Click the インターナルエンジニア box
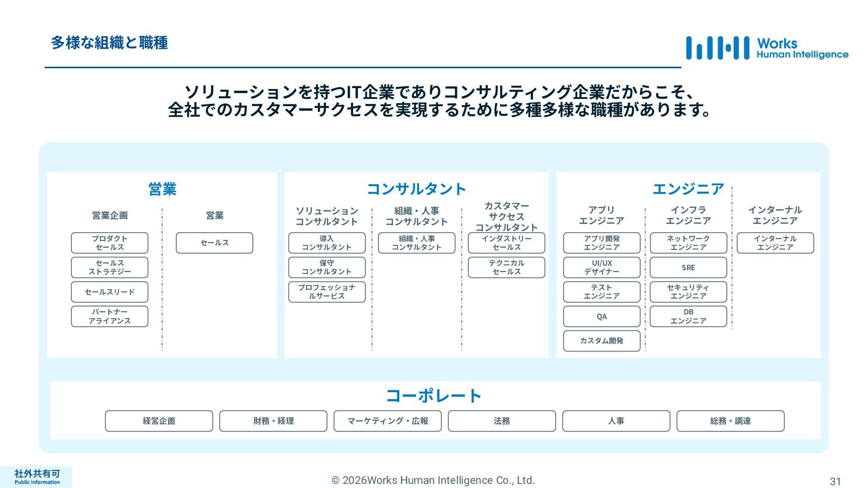The width and height of the screenshot is (868, 488). click(x=775, y=243)
